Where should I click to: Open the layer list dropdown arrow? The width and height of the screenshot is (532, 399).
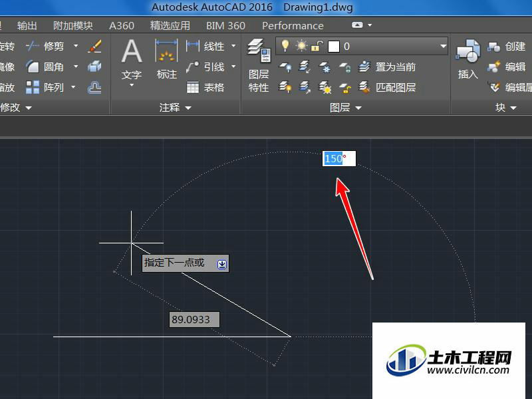pos(443,46)
